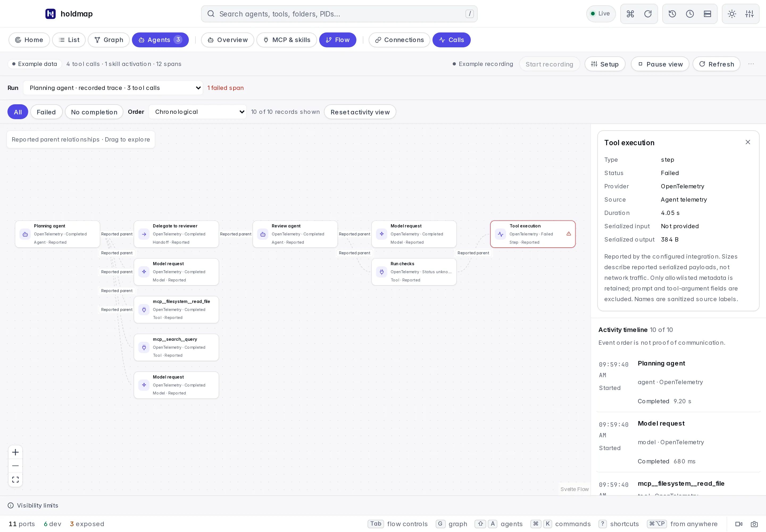
Task: Click the holdmap logo icon
Action: click(x=50, y=14)
